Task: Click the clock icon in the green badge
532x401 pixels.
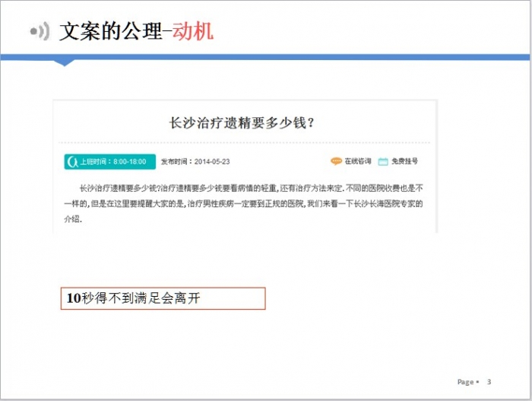Action: point(73,161)
